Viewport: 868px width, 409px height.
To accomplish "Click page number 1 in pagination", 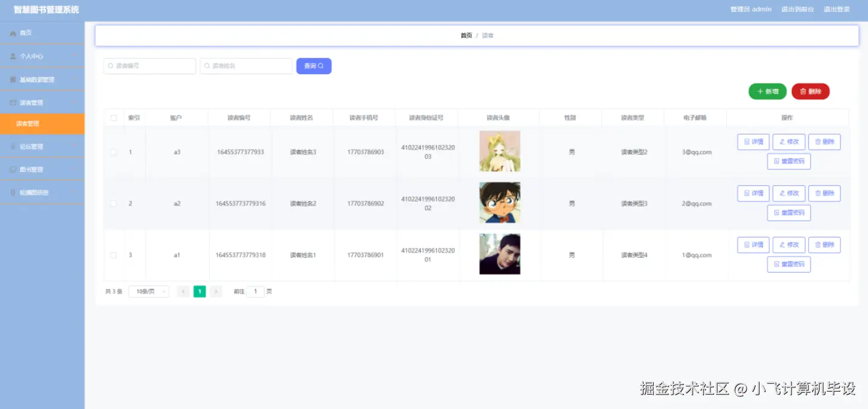I will coord(199,291).
